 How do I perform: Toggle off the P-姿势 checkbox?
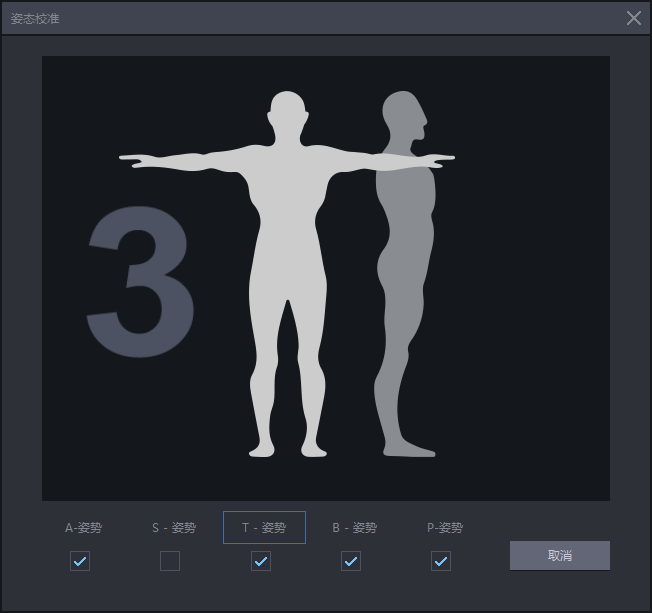click(441, 561)
